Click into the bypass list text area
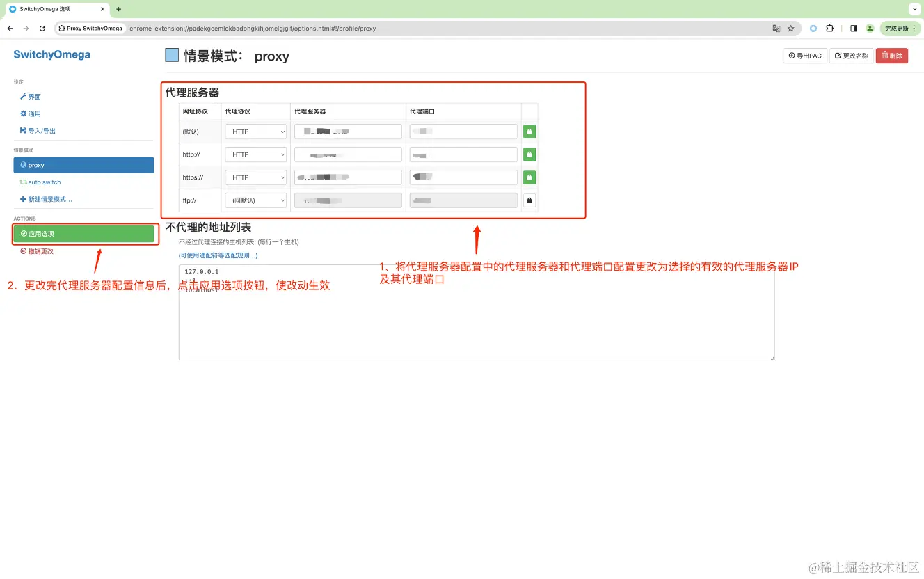 click(477, 312)
